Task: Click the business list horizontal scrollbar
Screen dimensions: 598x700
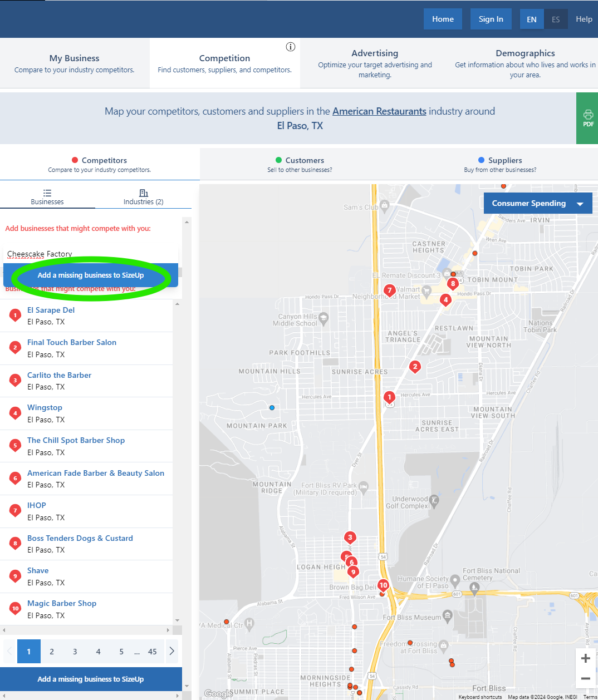Action: coord(86,630)
